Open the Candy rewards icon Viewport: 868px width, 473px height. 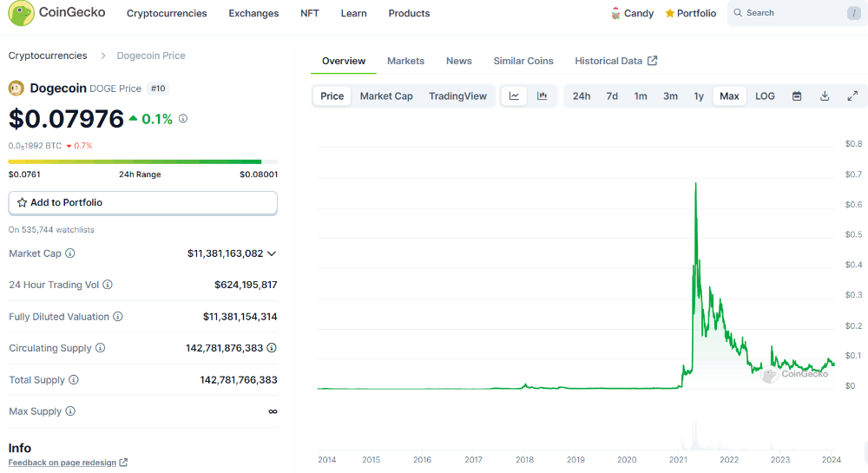tap(615, 13)
